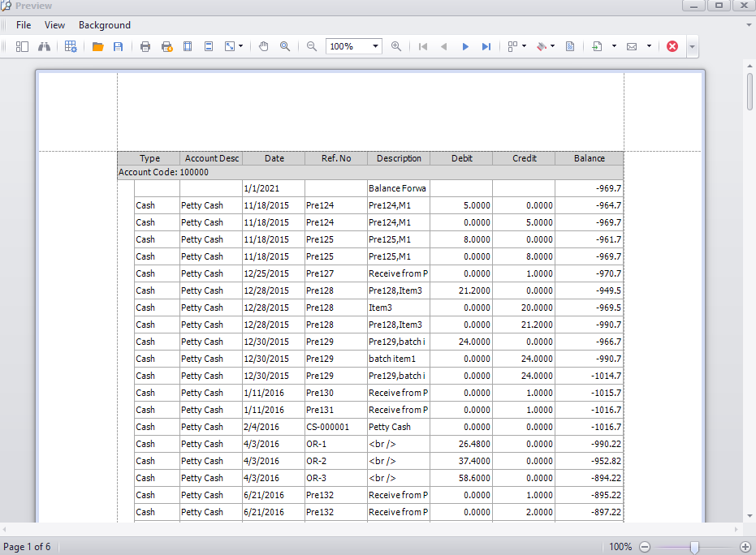The image size is (756, 555).
Task: Expand the Scale dropdown arrow
Action: [x=240, y=47]
